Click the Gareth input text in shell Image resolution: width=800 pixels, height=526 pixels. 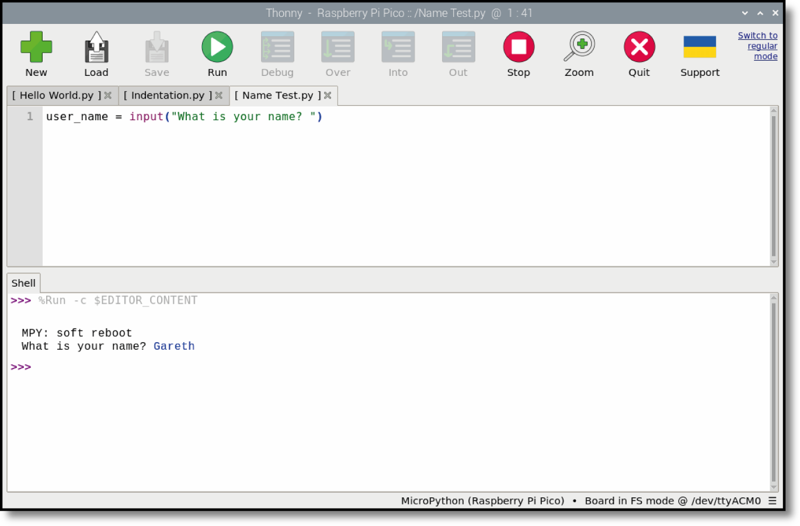(x=174, y=346)
